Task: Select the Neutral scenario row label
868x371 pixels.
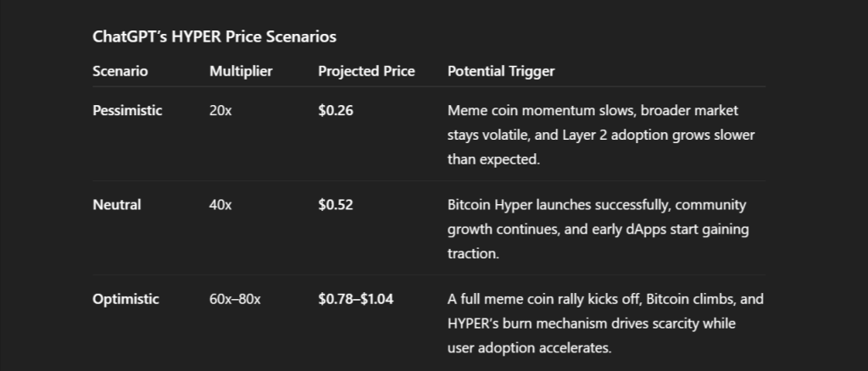Action: point(117,205)
